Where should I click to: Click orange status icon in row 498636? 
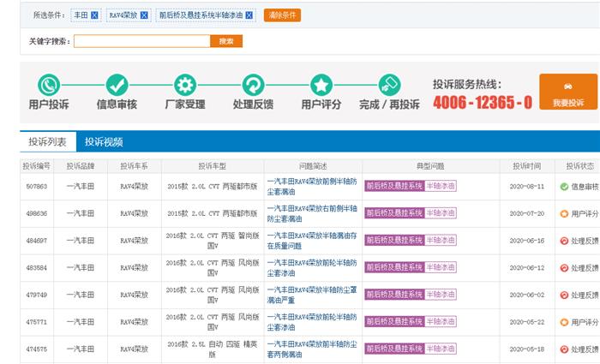click(x=564, y=214)
